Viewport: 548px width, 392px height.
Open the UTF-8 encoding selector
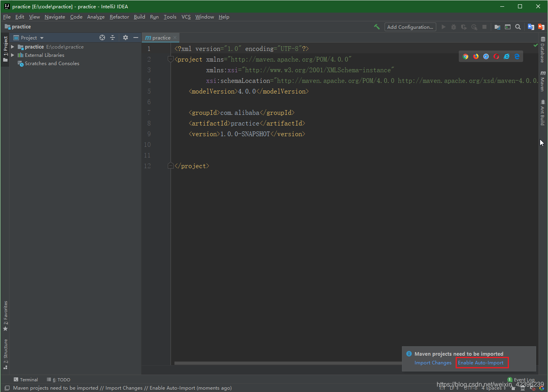[471, 388]
